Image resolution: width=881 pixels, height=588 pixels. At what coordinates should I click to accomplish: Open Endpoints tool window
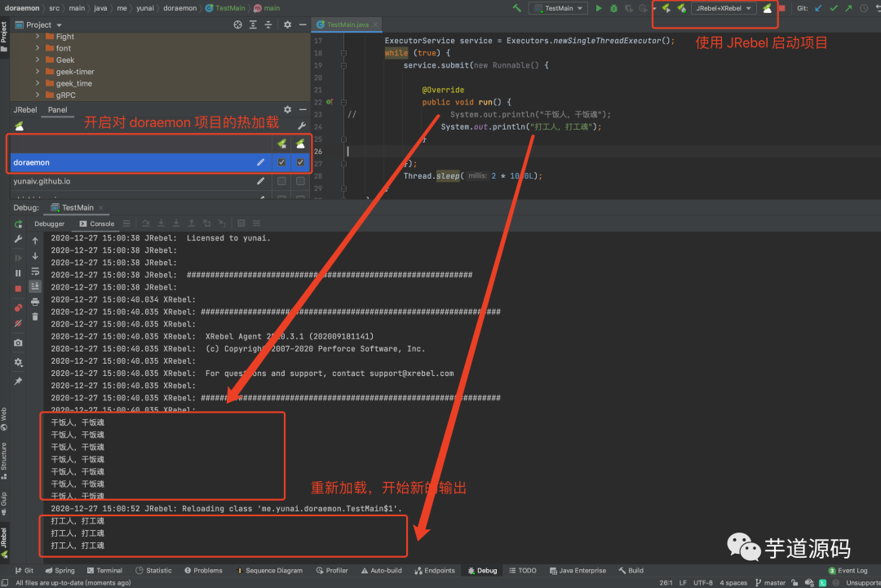(434, 571)
